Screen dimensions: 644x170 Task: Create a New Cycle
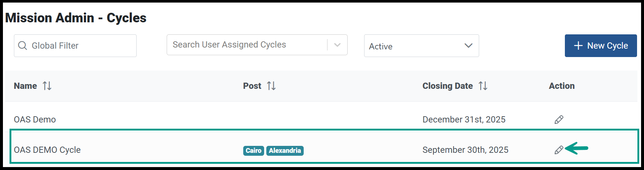point(601,46)
